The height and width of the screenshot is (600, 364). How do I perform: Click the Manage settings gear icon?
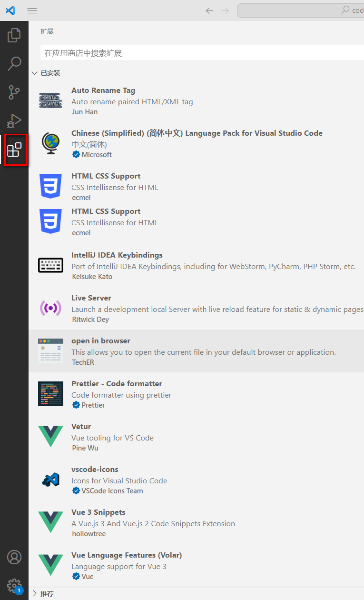(x=14, y=585)
